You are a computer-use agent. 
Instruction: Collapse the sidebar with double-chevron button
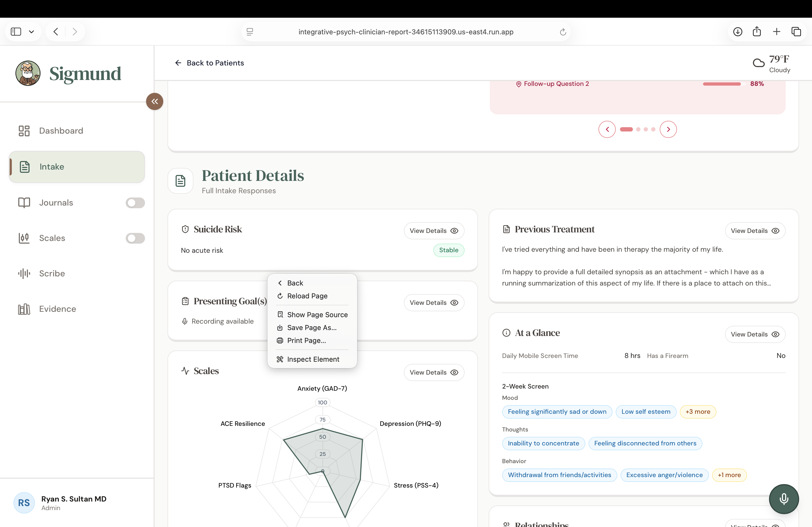[155, 101]
